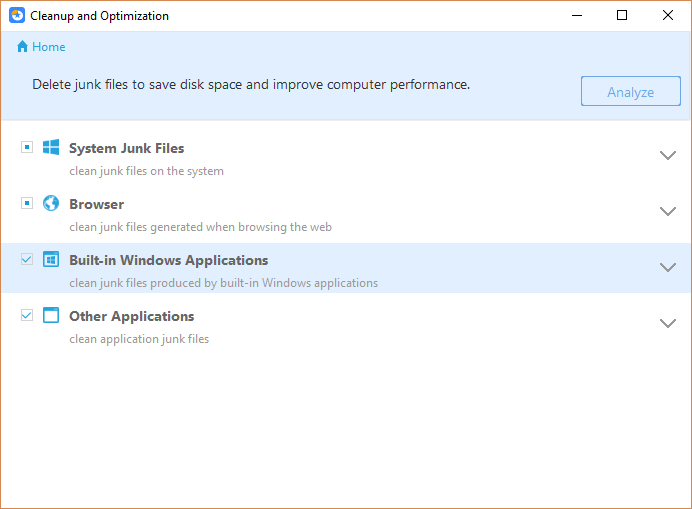Screen dimensions: 692x509
Task: Expand the Built-in Windows Applications chevron
Action: point(668,267)
